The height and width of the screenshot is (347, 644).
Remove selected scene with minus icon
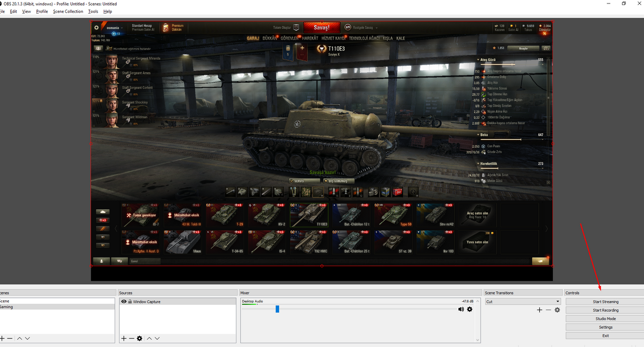click(10, 338)
